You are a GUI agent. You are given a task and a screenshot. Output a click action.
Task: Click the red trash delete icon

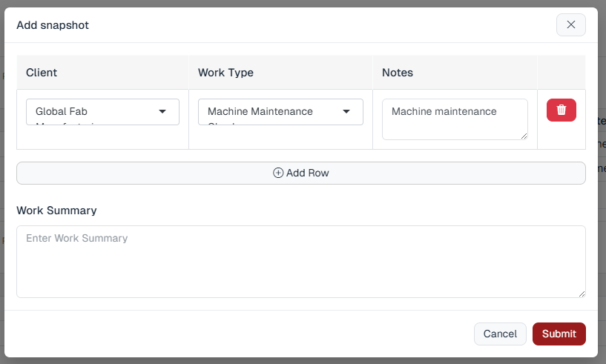tap(561, 110)
